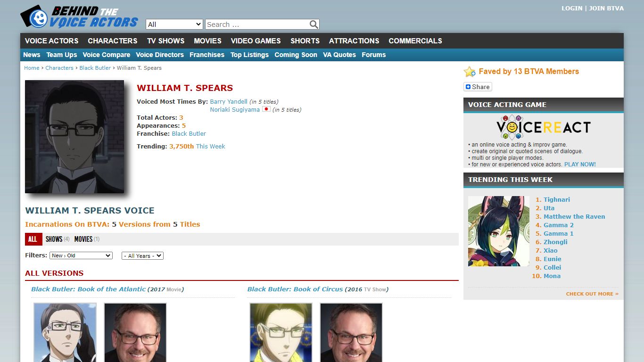The height and width of the screenshot is (362, 644).
Task: Open Noriaki Sugiyama's voice actor page
Action: click(235, 109)
